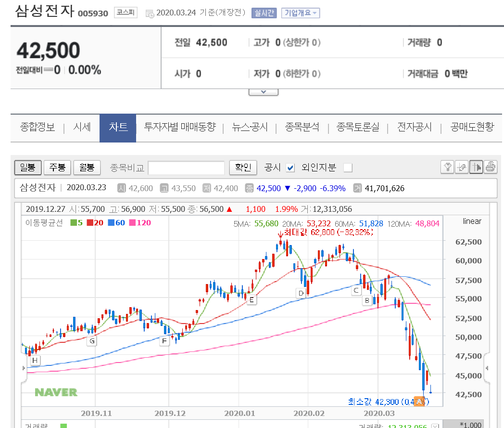Screen dimensions: 504x428
Task: Open the 투자자별 매매동향 tab
Action: [x=180, y=127]
